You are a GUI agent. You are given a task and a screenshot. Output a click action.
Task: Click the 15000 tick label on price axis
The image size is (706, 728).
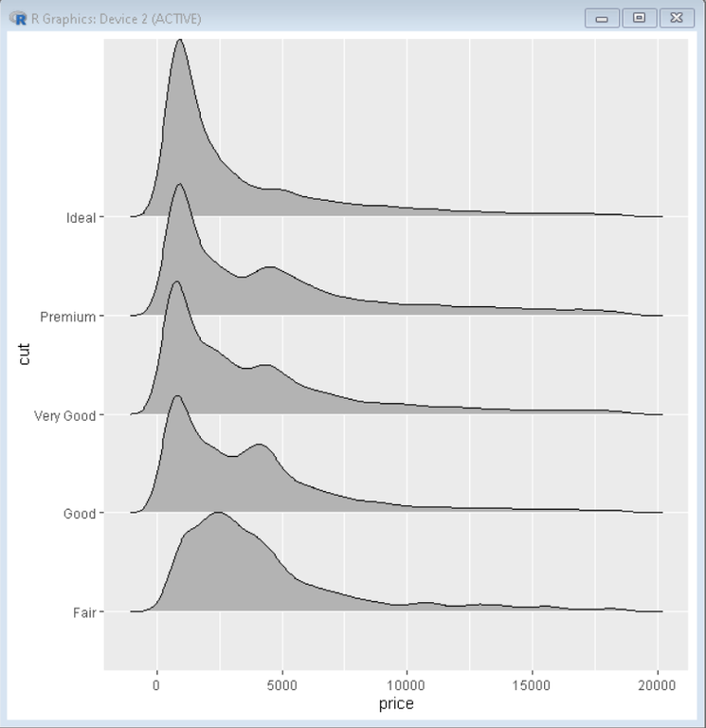pyautogui.click(x=532, y=685)
